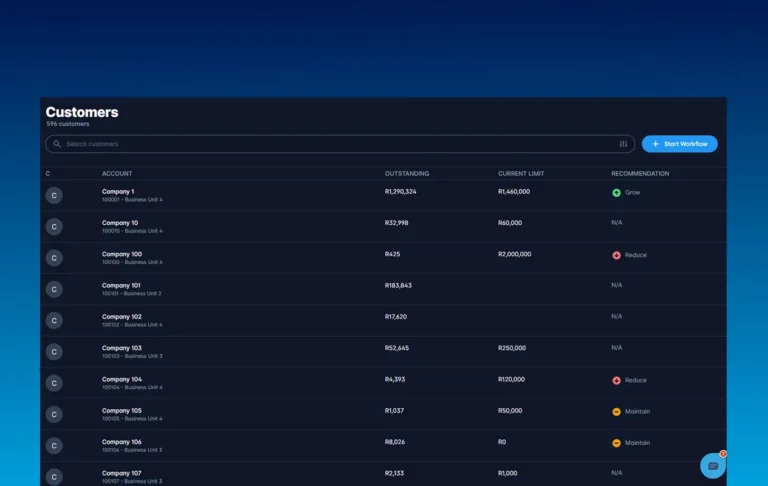
Task: Click the magnifier search icon
Action: [57, 144]
